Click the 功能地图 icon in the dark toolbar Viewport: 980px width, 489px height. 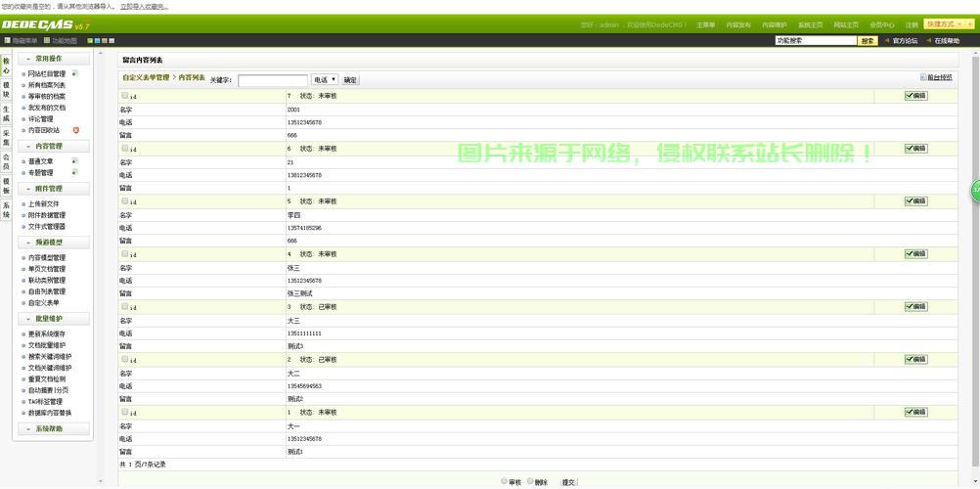(x=46, y=41)
